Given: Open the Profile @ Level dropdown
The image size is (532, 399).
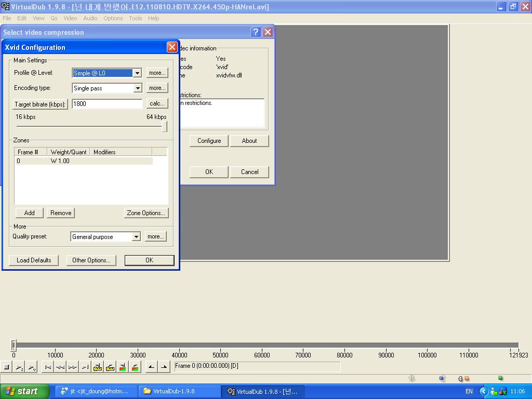Looking at the screenshot, I should [x=137, y=73].
